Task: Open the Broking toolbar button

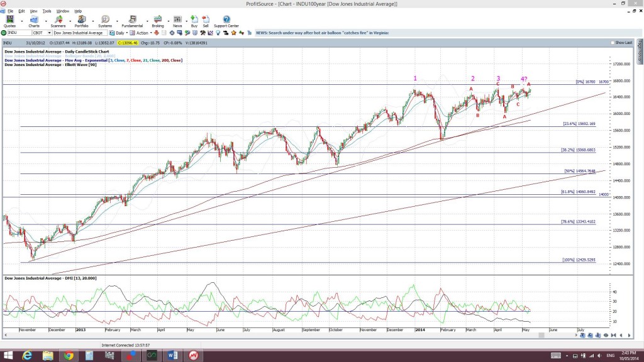Action: click(158, 21)
